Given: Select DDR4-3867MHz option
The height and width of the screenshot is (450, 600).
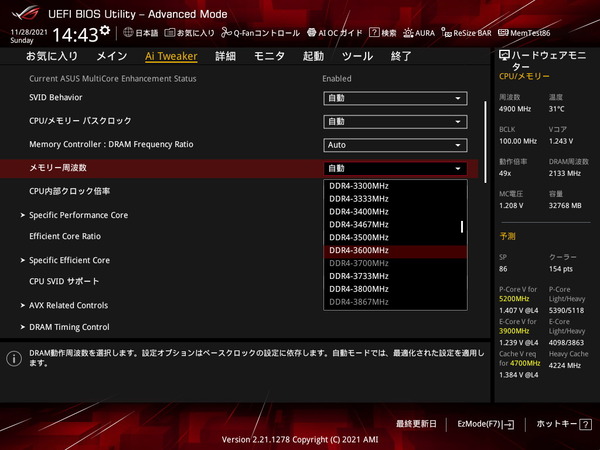Looking at the screenshot, I should click(395, 302).
